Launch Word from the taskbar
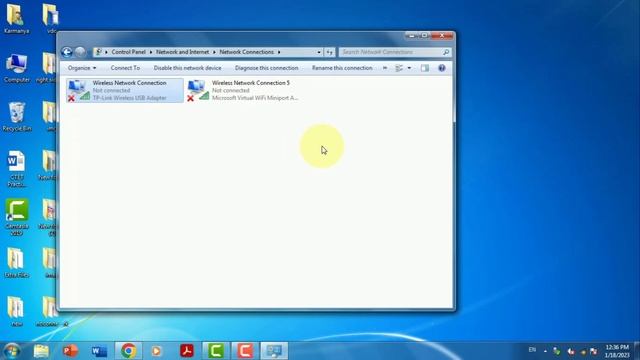Screen dimensions: 640x360 pos(99,351)
